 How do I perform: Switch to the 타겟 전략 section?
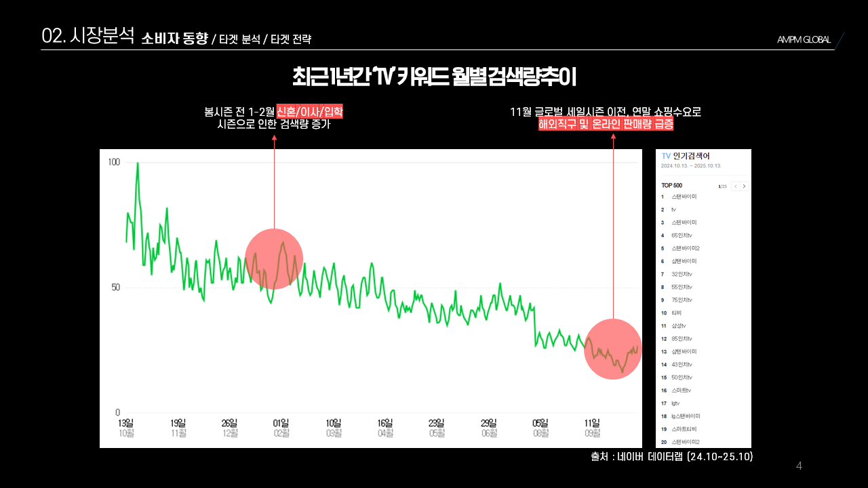coord(291,39)
